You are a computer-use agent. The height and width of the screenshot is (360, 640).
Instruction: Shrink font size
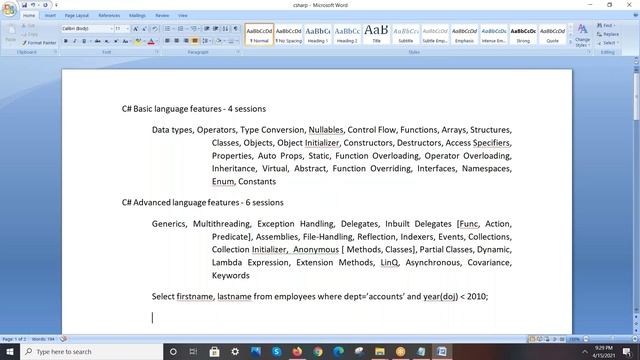coord(144,29)
